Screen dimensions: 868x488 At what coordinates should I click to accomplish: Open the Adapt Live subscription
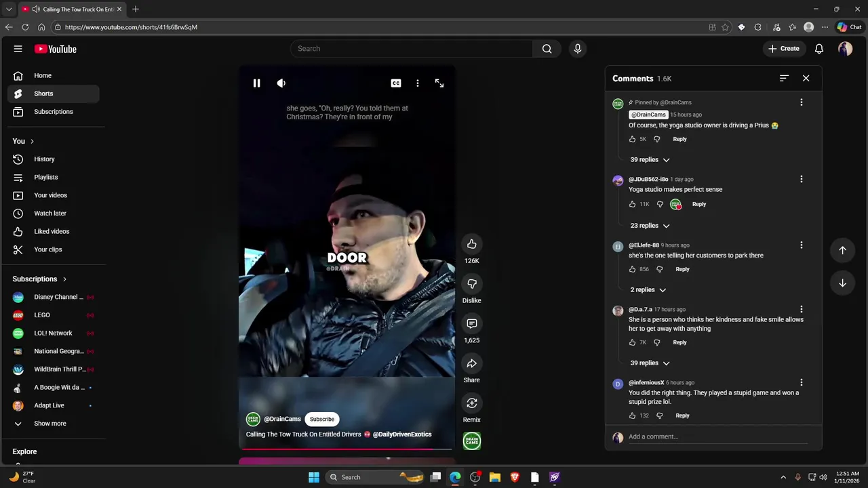pyautogui.click(x=54, y=405)
